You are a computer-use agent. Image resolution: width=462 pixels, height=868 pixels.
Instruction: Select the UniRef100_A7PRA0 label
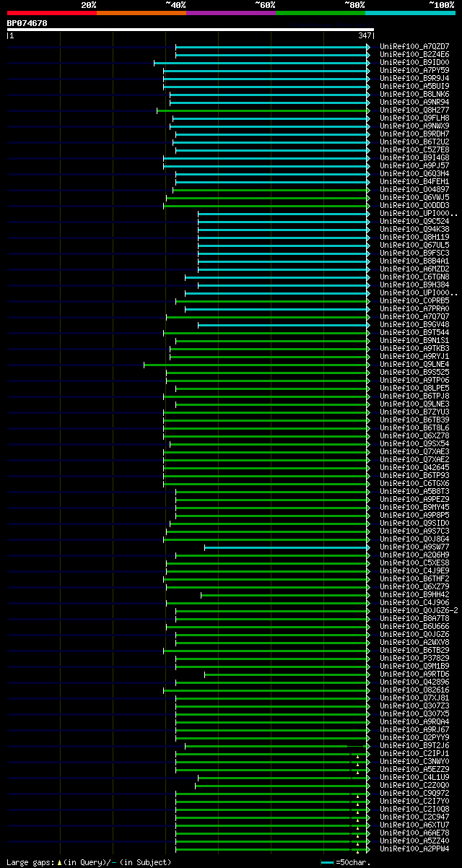pyautogui.click(x=414, y=308)
